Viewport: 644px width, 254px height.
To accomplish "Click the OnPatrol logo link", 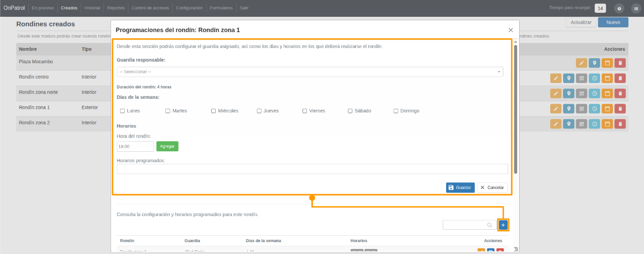I will pos(14,8).
